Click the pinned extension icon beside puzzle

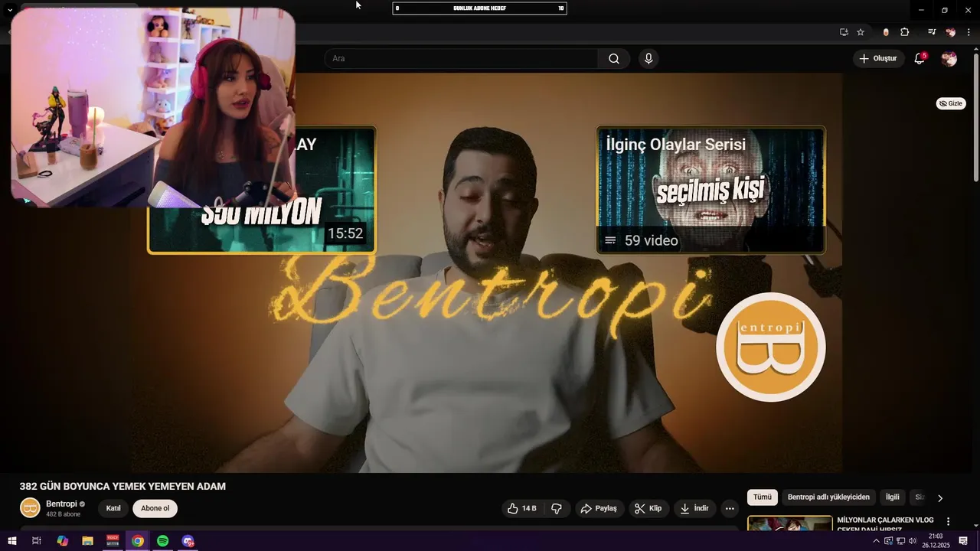pyautogui.click(x=886, y=32)
